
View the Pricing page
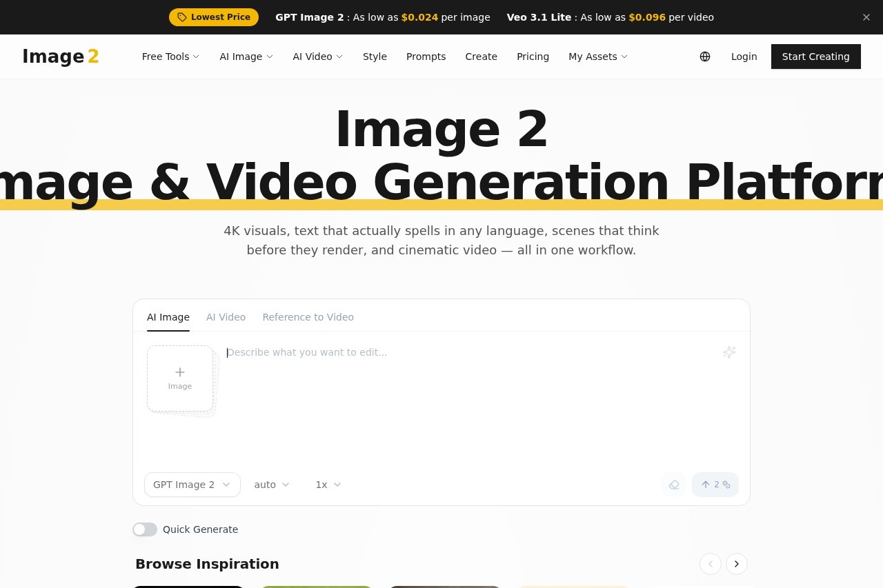coord(533,57)
